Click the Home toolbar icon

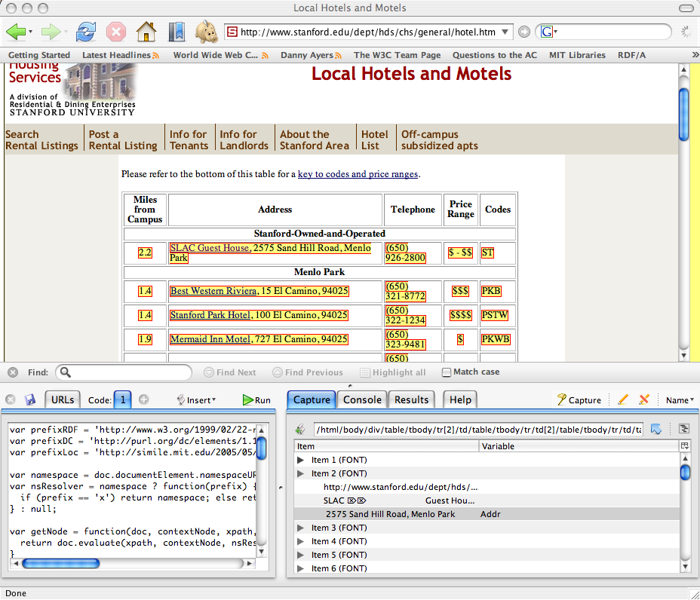tap(146, 32)
